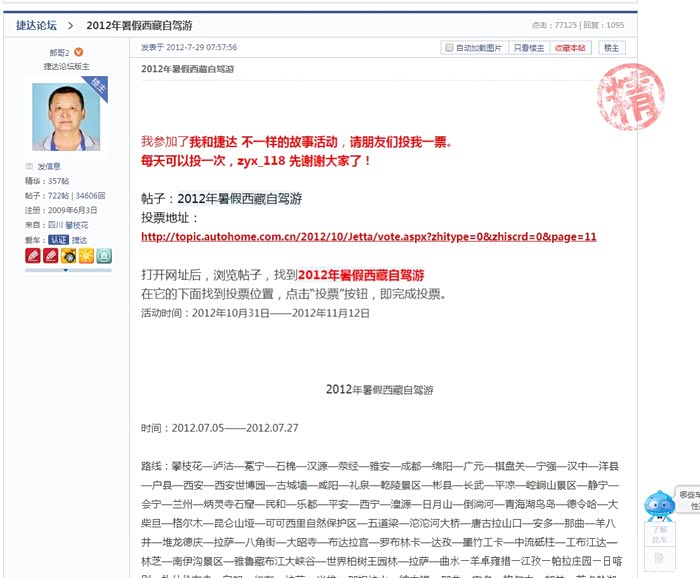Click the yellow wheel medal icon
700x578 pixels.
[68, 256]
